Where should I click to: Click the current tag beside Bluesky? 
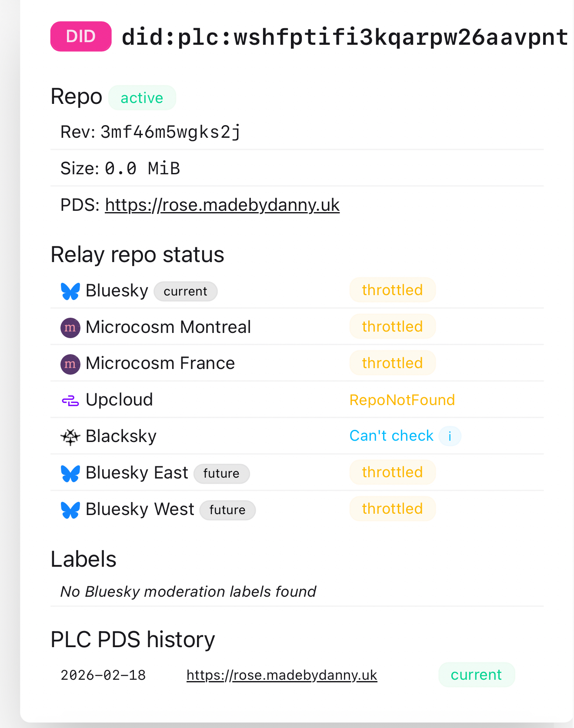coord(185,291)
